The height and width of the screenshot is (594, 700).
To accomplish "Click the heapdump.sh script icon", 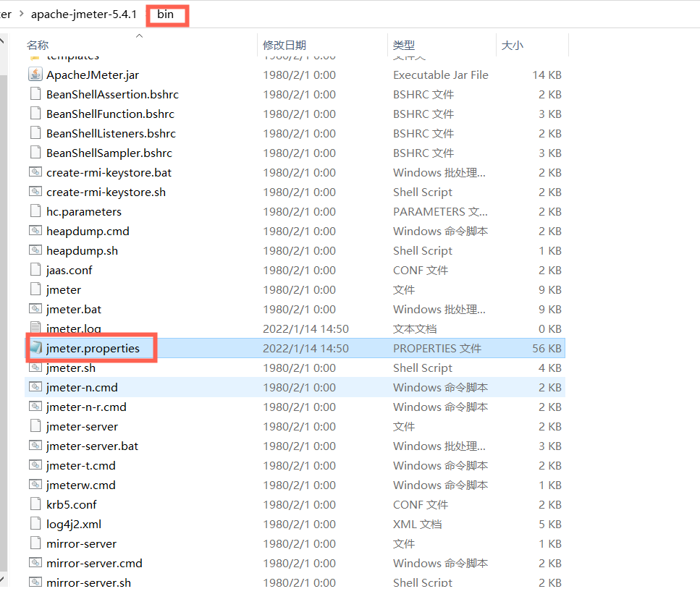I will 35,250.
